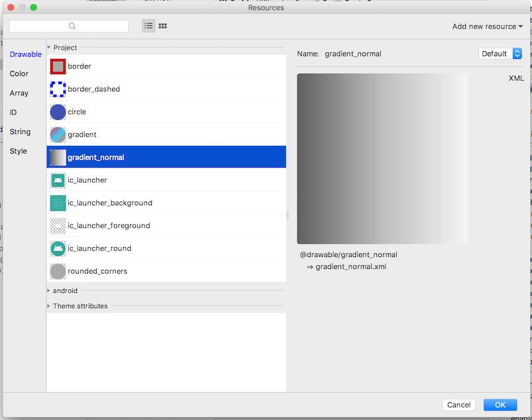Image resolution: width=532 pixels, height=420 pixels.
Task: Click the magnifier icon in search box
Action: tap(72, 26)
